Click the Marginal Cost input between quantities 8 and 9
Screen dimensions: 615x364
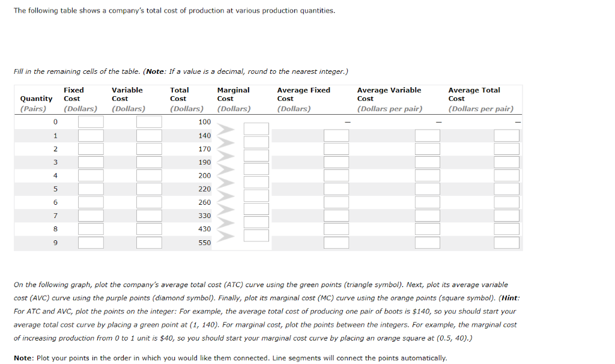[256, 235]
